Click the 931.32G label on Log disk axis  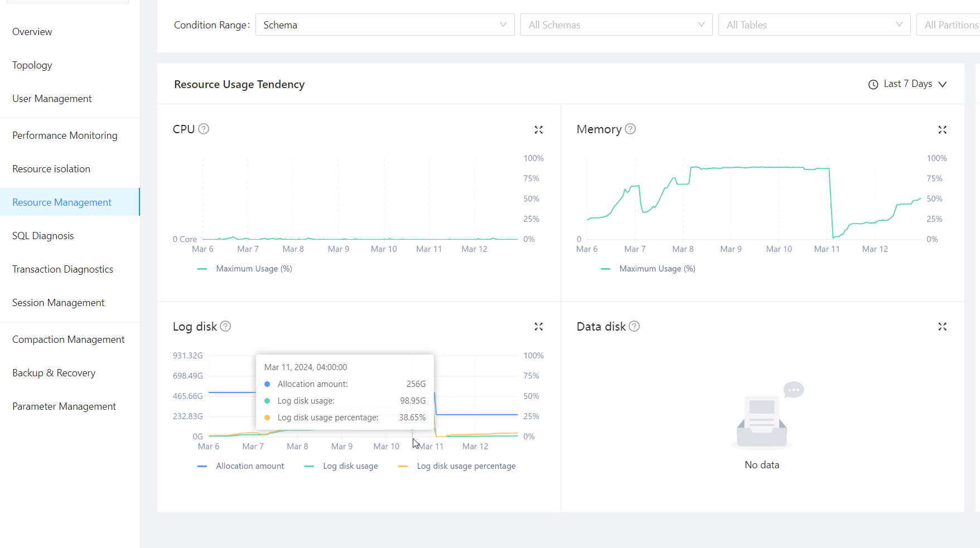pyautogui.click(x=188, y=356)
